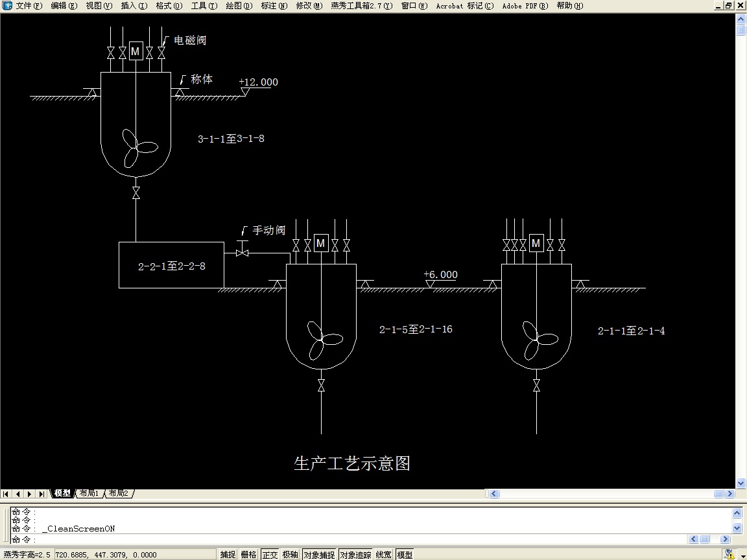Click the communication center tray icon

click(729, 555)
